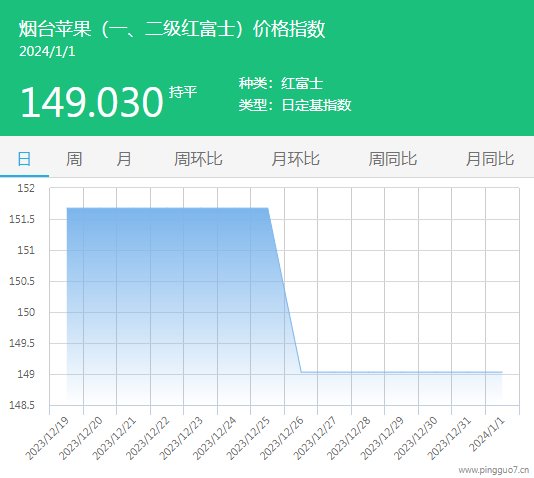
Task: Select the 日 daily tab
Action: pos(24,159)
